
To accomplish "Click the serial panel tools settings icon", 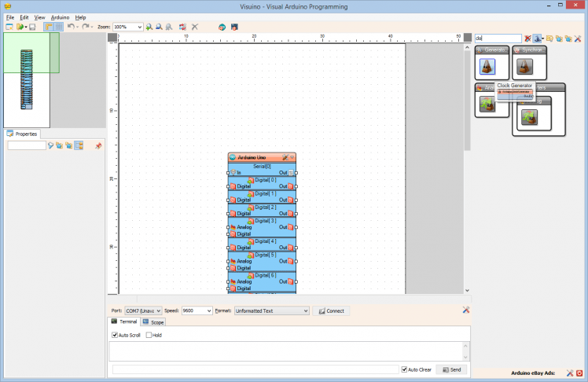I will click(x=465, y=310).
